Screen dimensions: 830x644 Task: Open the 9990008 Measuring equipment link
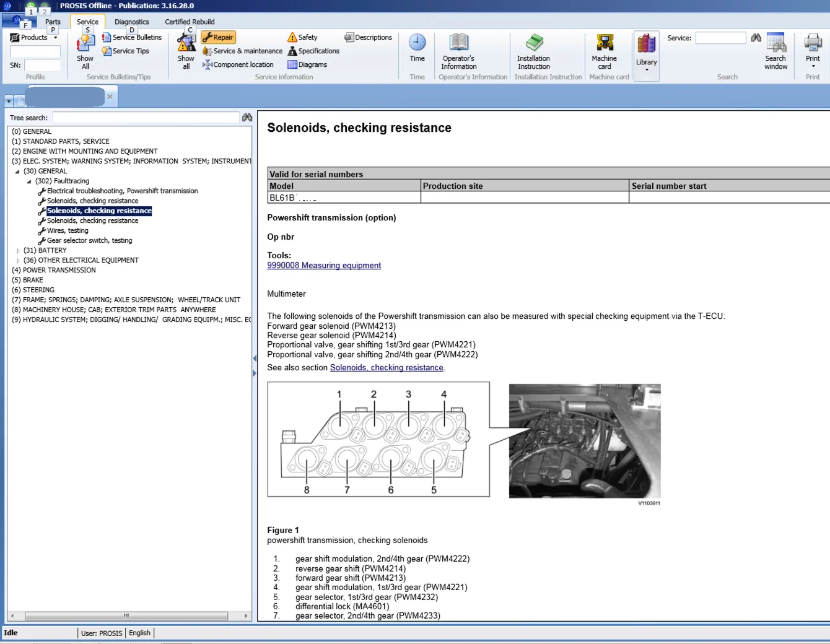click(x=324, y=266)
